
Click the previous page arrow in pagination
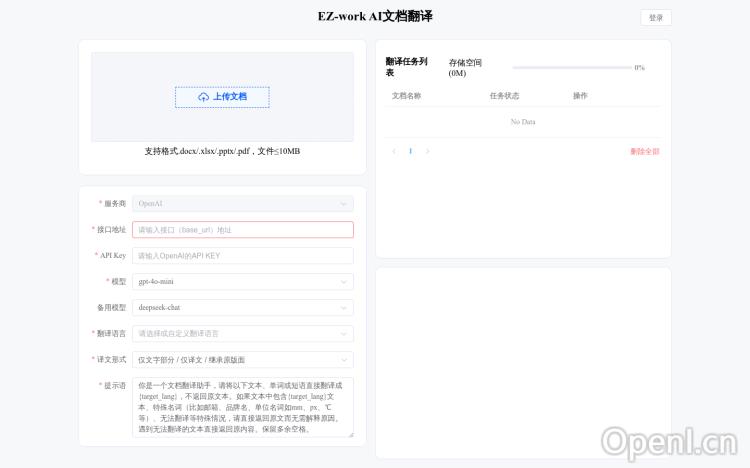coord(394,151)
